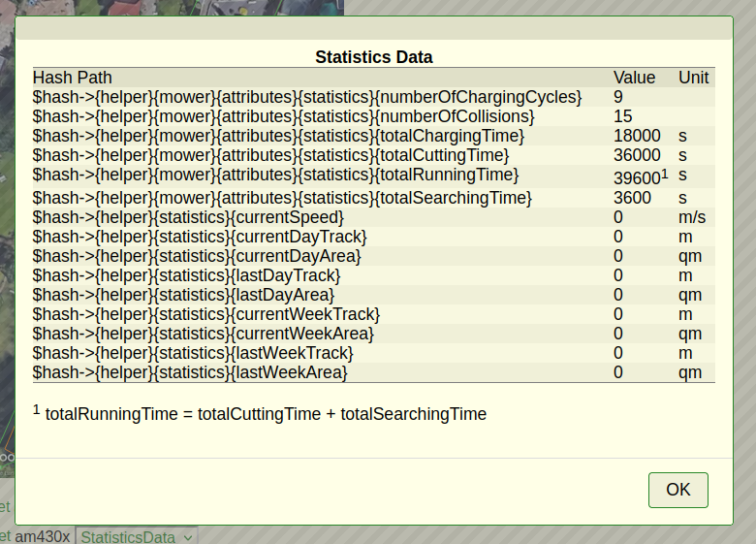Select the currentSpeed hash path

tap(188, 217)
